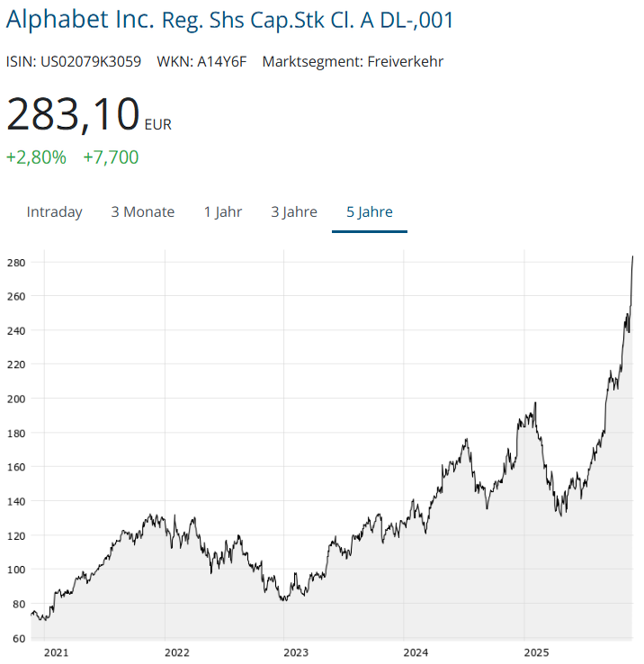
Task: Click the 280 value on the y-axis
Action: (x=17, y=263)
